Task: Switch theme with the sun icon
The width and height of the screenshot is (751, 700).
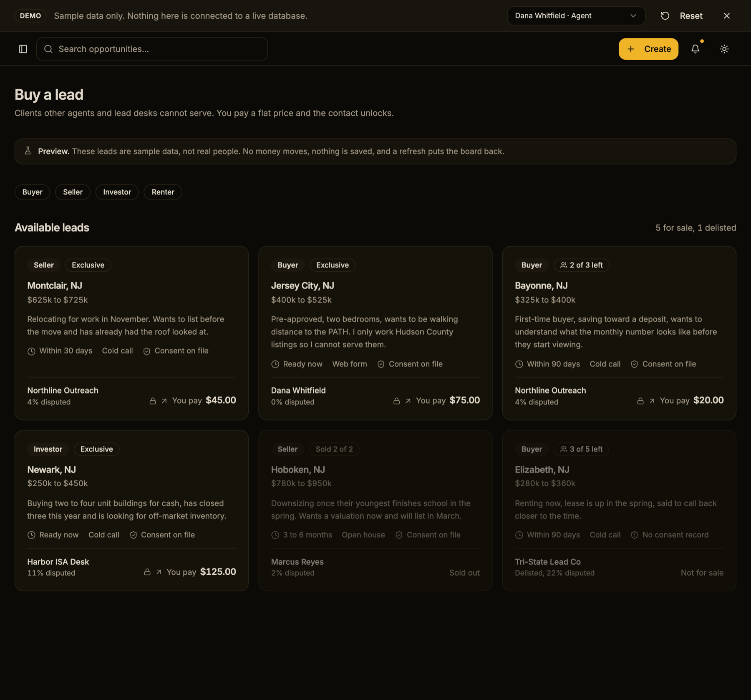Action: [x=724, y=49]
